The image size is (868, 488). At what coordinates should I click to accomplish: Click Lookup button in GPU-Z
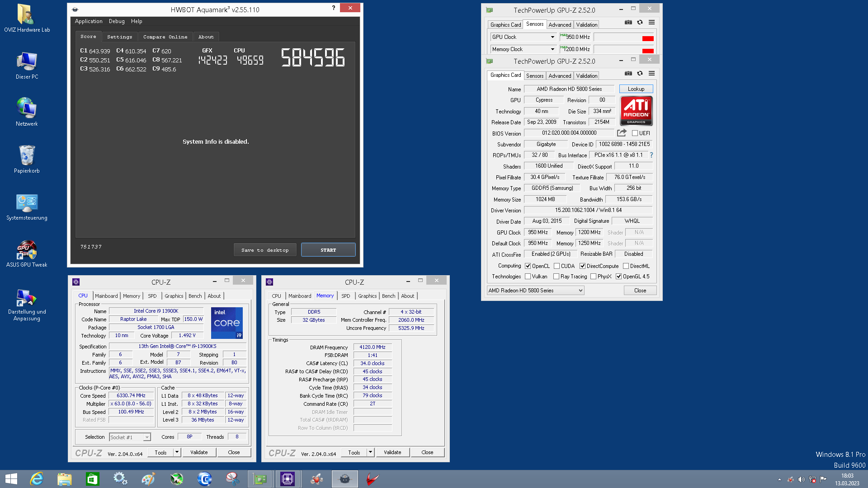[x=636, y=89]
